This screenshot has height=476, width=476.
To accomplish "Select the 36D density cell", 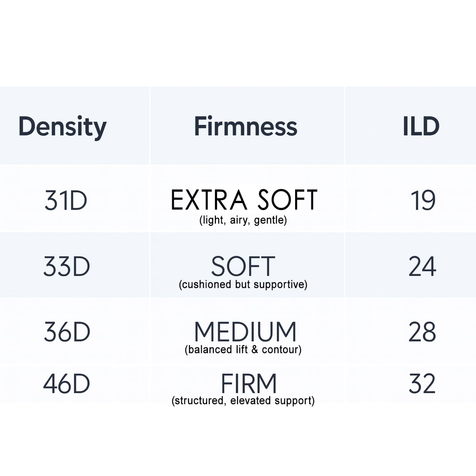I will click(67, 332).
